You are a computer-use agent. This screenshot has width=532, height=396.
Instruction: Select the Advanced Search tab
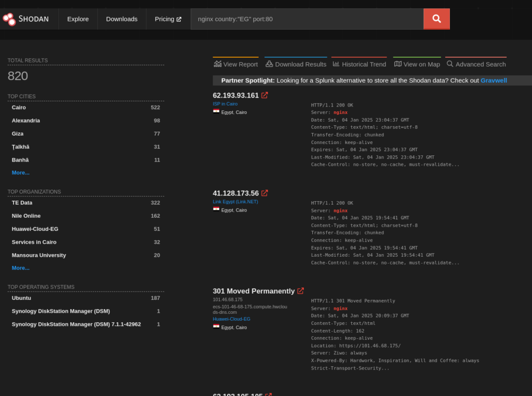point(476,64)
